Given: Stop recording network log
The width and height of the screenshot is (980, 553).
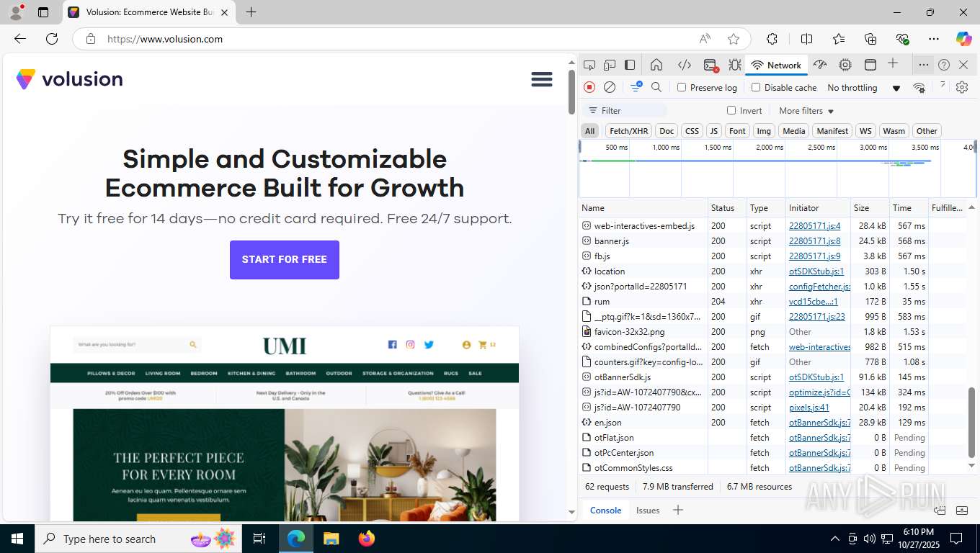Looking at the screenshot, I should point(589,87).
